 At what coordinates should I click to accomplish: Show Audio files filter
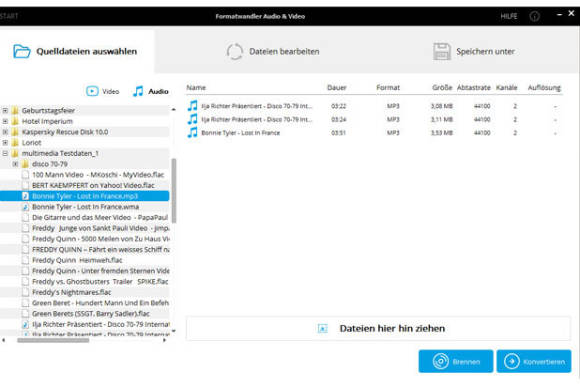[x=151, y=91]
